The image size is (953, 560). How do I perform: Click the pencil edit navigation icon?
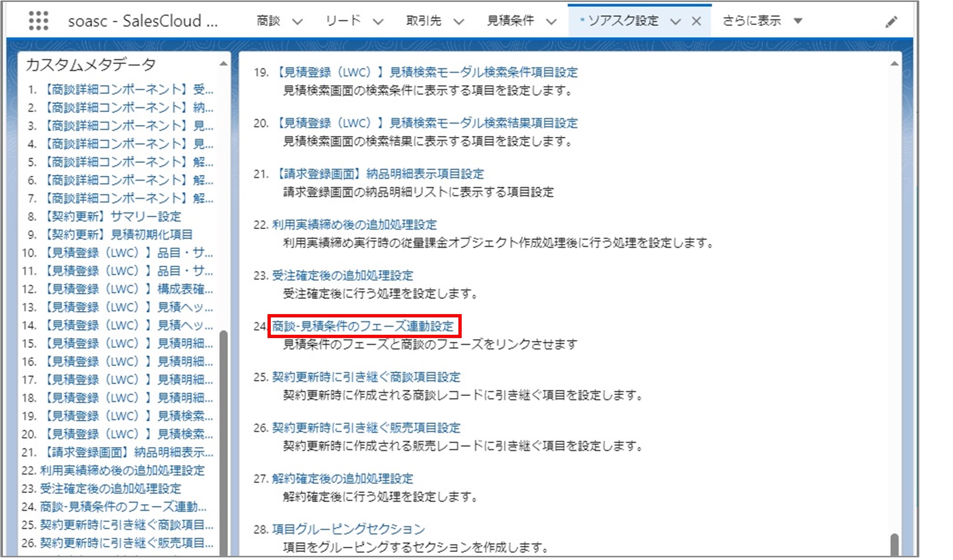coord(891,22)
